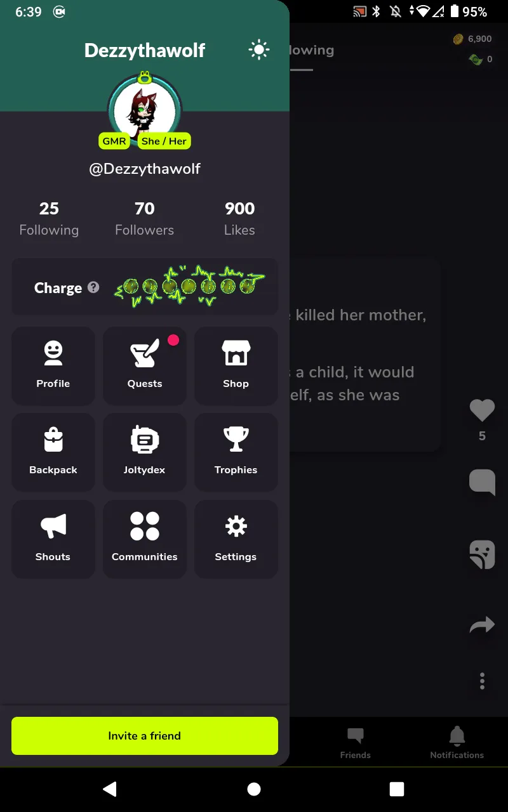The height and width of the screenshot is (812, 508).
Task: Open the Trophies tile
Action: (x=236, y=452)
